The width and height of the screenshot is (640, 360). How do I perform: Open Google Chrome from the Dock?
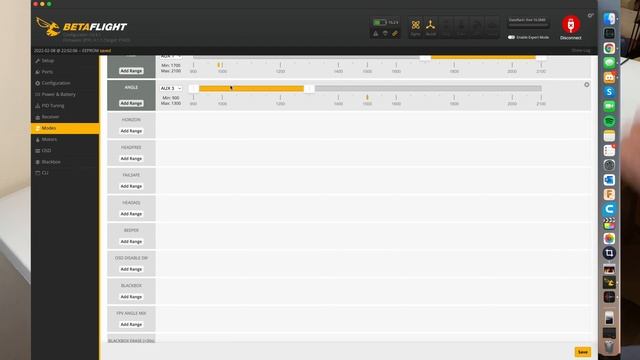pos(609,48)
